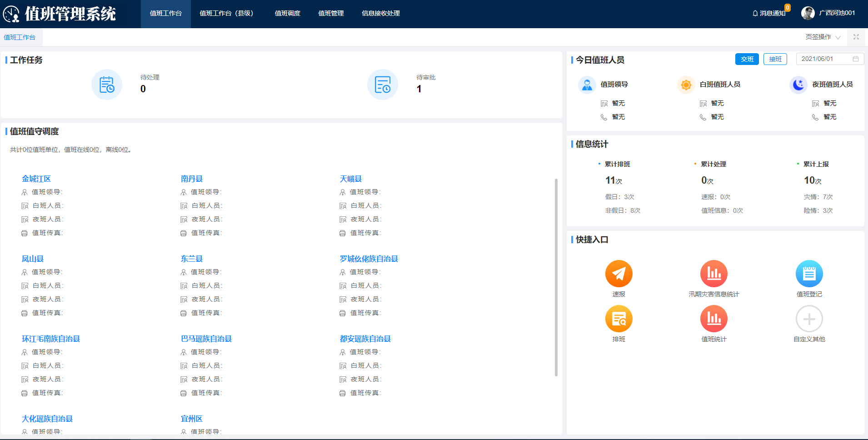Select the 值班工作台 page tab
The height and width of the screenshot is (440, 868).
(x=20, y=37)
